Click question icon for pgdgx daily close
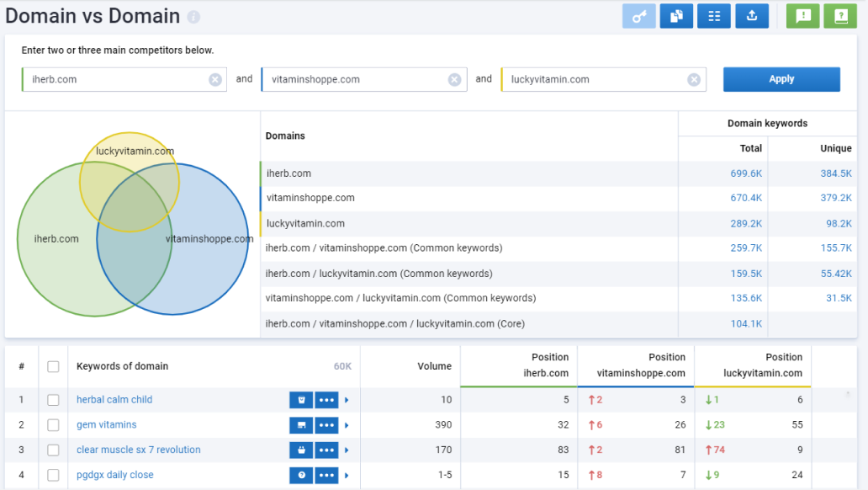The height and width of the screenshot is (490, 868). click(301, 475)
